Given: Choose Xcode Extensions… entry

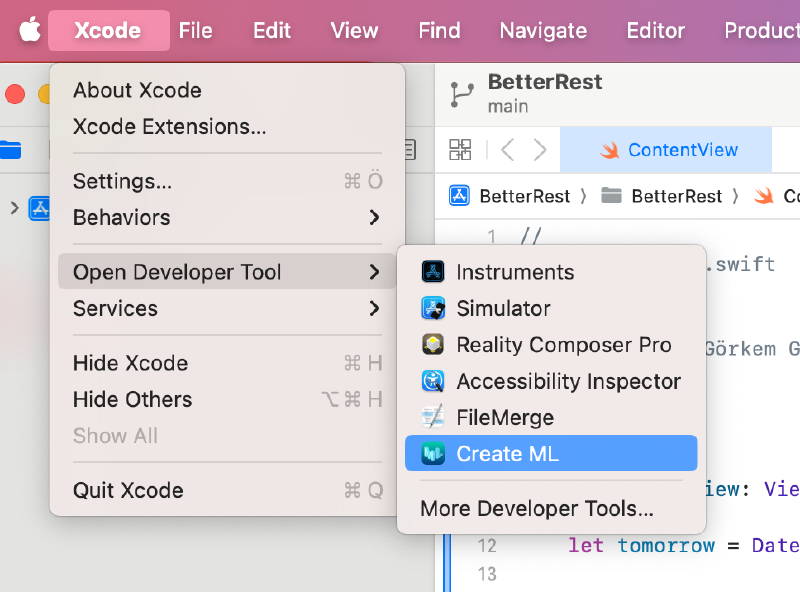Looking at the screenshot, I should tap(227, 127).
